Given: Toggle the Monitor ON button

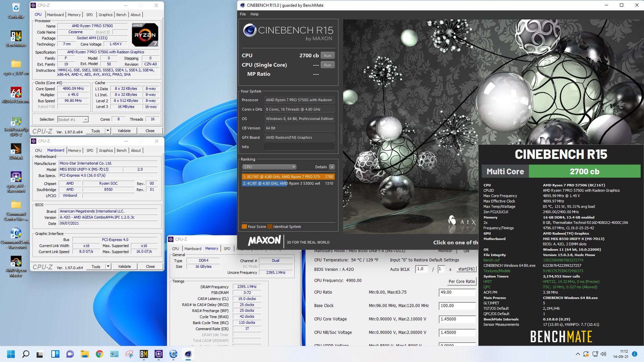Looking at the screenshot, I should (466, 251).
